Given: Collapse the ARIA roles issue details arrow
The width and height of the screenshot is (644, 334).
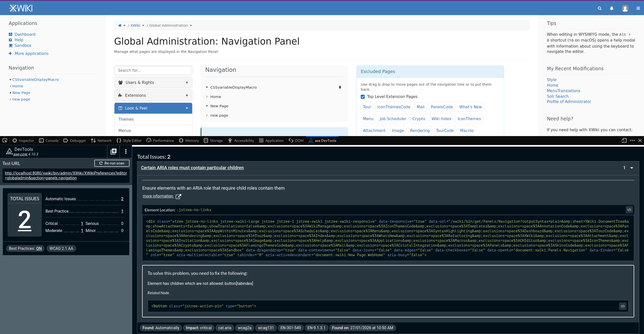Looking at the screenshot, I should pos(631,168).
